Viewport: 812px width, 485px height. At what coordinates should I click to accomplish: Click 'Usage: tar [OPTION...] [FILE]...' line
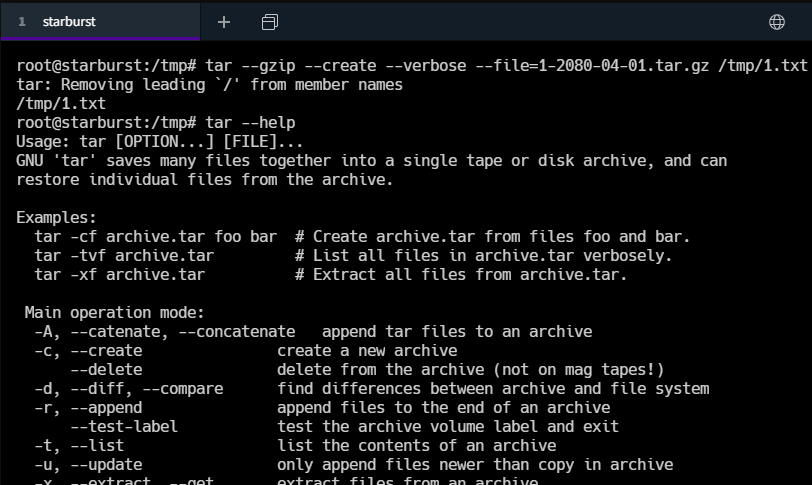point(160,142)
